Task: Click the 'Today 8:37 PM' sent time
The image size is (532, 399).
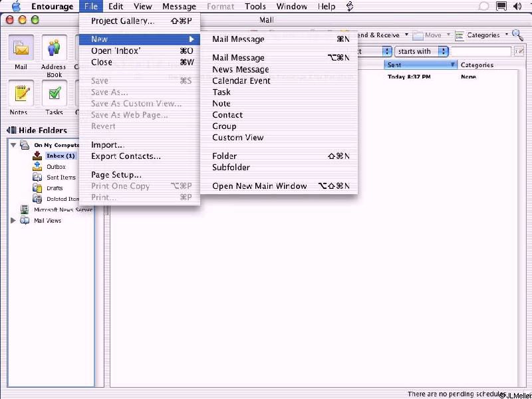Action: [409, 76]
